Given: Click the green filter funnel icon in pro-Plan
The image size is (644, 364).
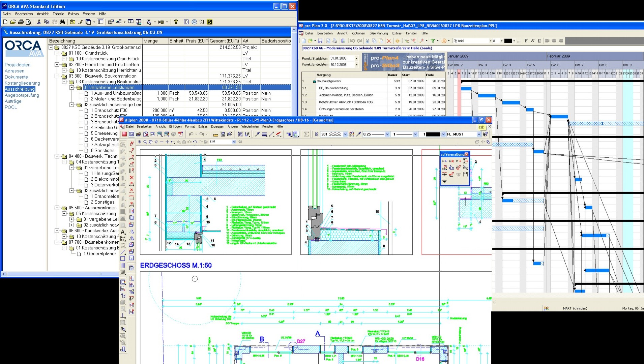Looking at the screenshot, I should pyautogui.click(x=433, y=41).
